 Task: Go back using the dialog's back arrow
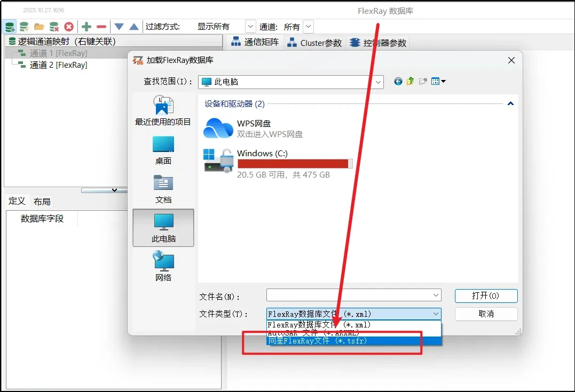(x=398, y=82)
